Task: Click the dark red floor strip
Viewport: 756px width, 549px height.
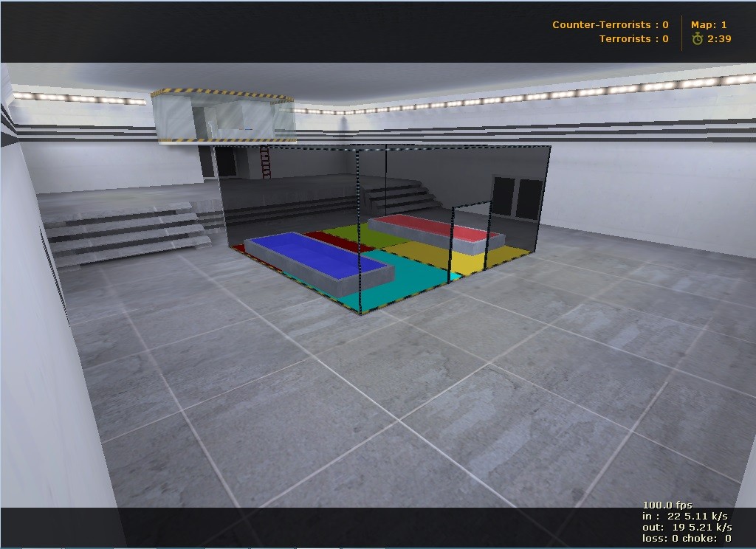Action: click(x=337, y=241)
